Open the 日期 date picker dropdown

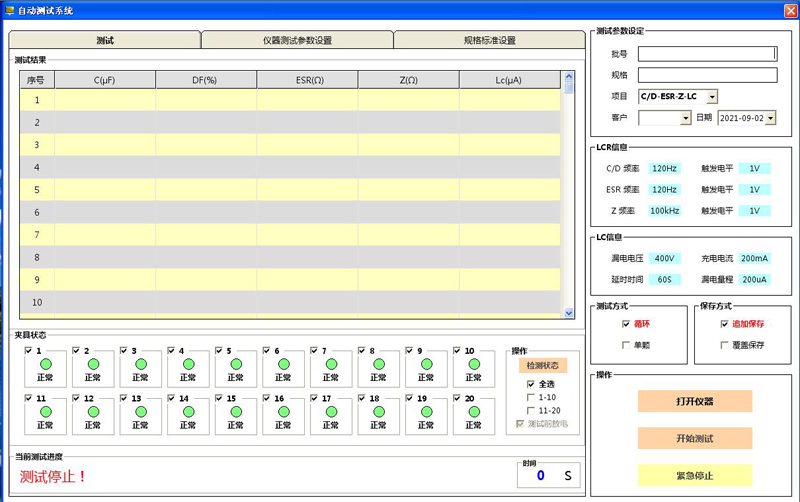point(770,118)
